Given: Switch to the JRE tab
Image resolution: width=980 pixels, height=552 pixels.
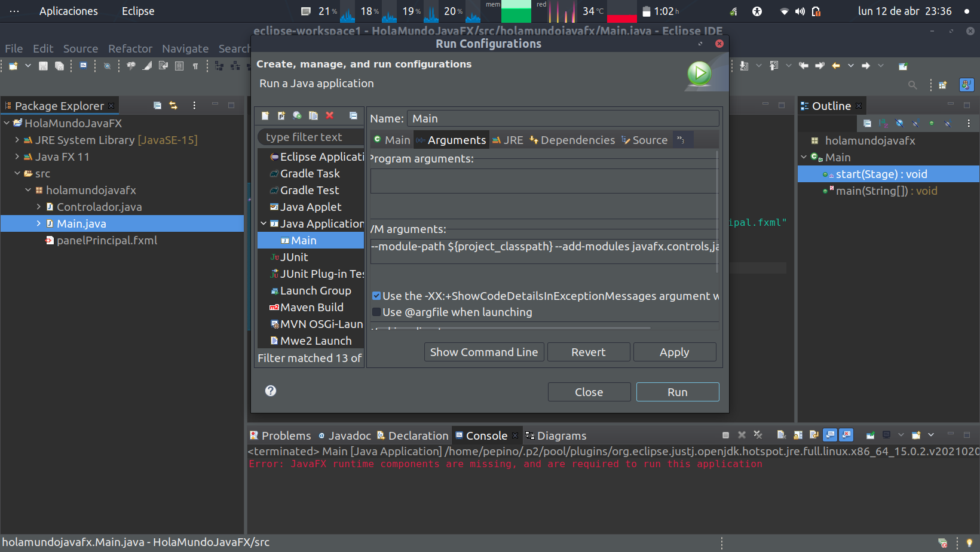Looking at the screenshot, I should [x=508, y=140].
